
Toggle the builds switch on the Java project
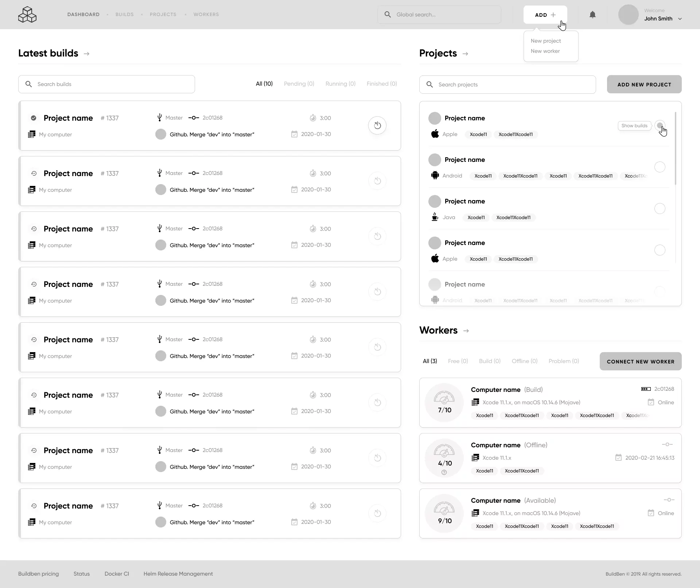[x=660, y=209]
